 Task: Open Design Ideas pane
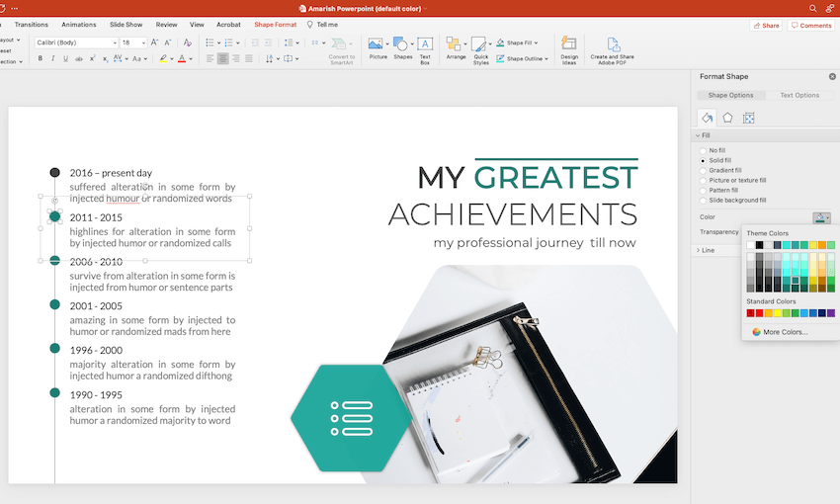[569, 50]
